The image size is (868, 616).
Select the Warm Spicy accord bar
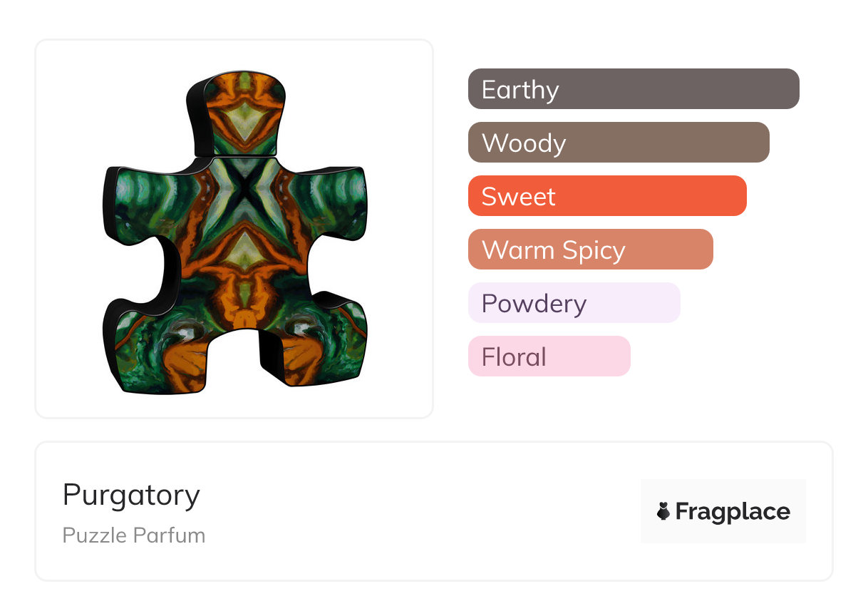click(590, 250)
